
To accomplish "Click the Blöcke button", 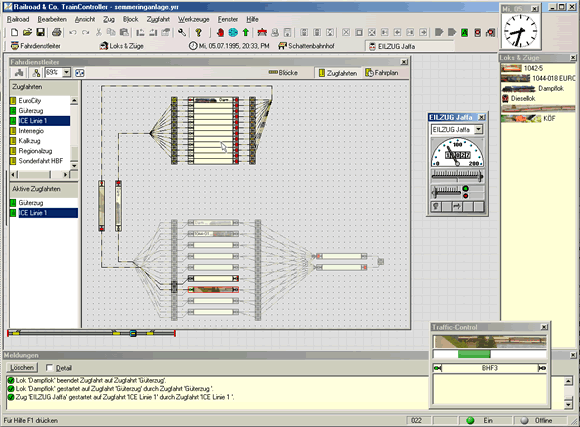I will tap(283, 73).
